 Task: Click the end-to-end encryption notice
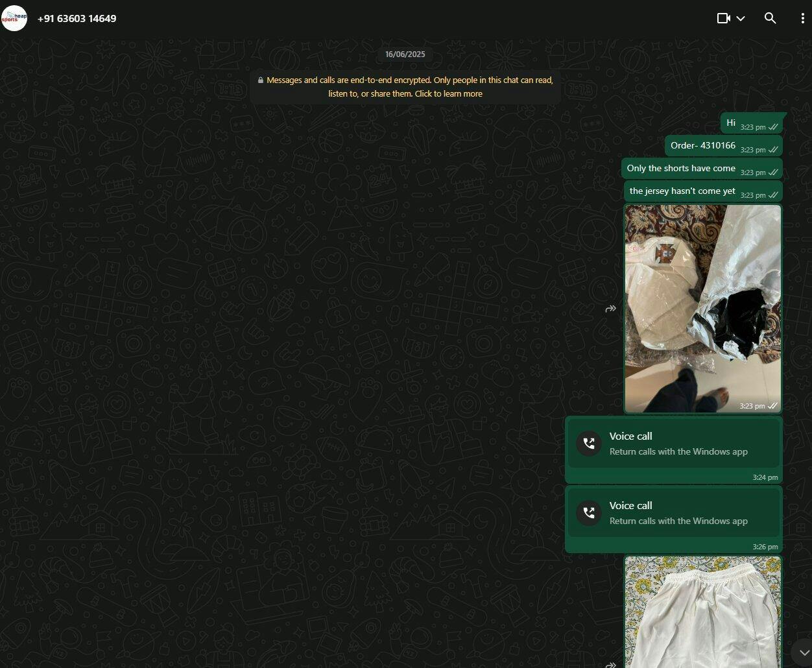[x=405, y=87]
